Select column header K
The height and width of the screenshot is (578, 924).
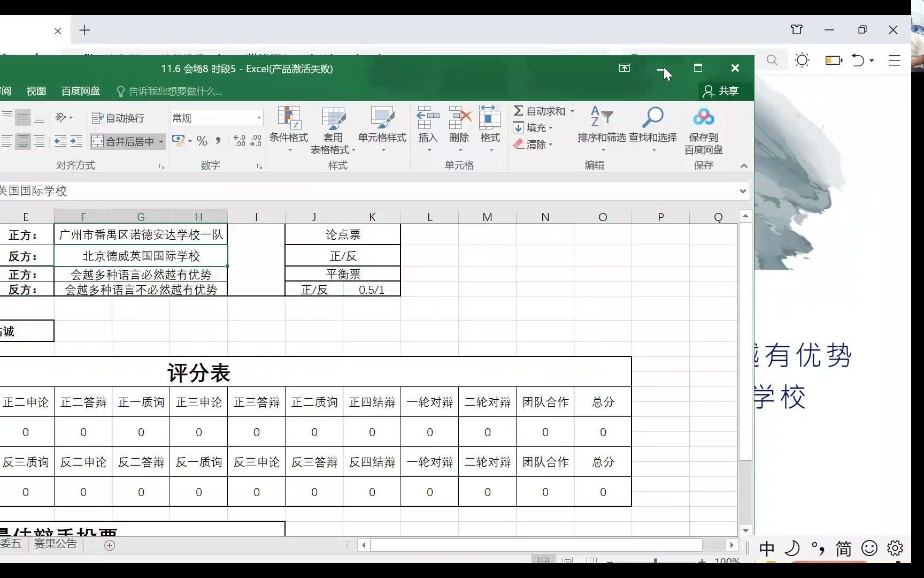(372, 217)
